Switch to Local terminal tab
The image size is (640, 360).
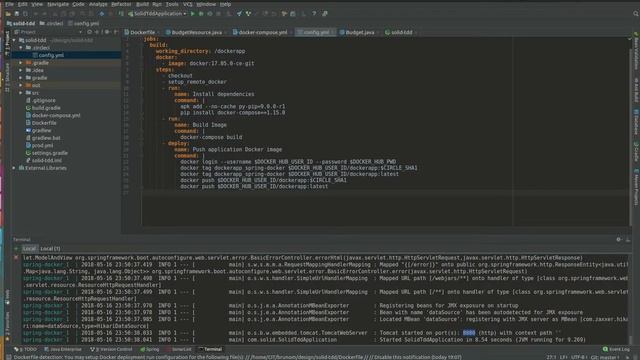29,249
